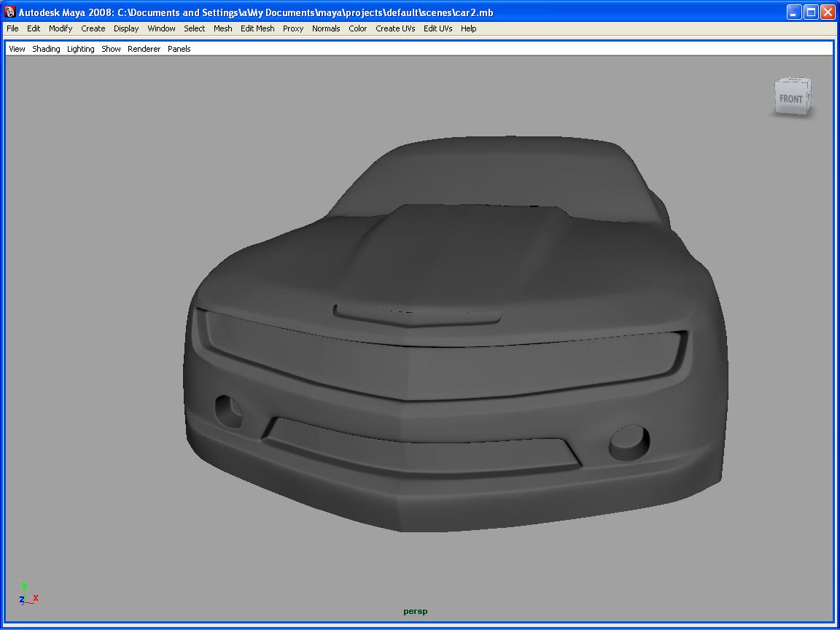Click the persp camera label
This screenshot has width=840, height=630.
415,611
